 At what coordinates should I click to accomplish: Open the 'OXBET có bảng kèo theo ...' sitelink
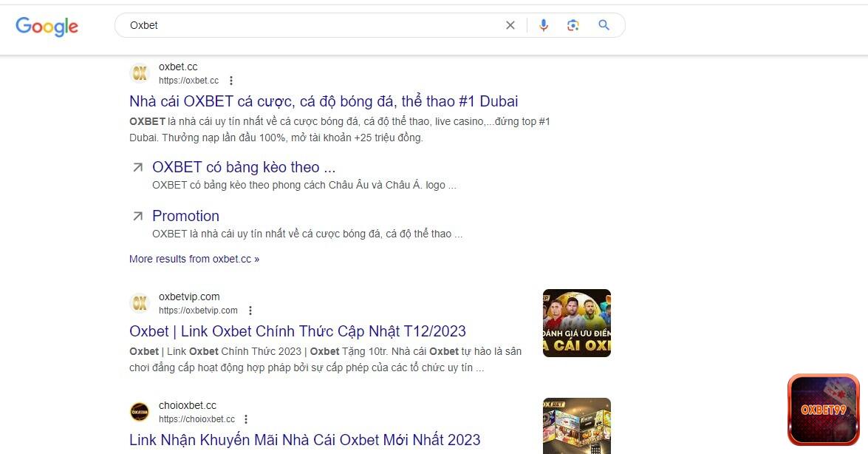pyautogui.click(x=244, y=167)
